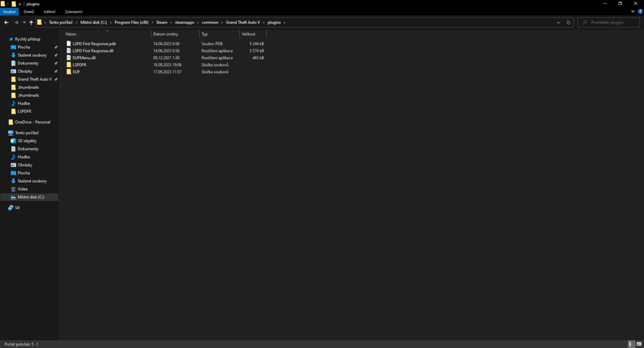This screenshot has width=644, height=348.
Task: Navigate to Grand Theft Auto V breadcrumb
Action: point(243,23)
